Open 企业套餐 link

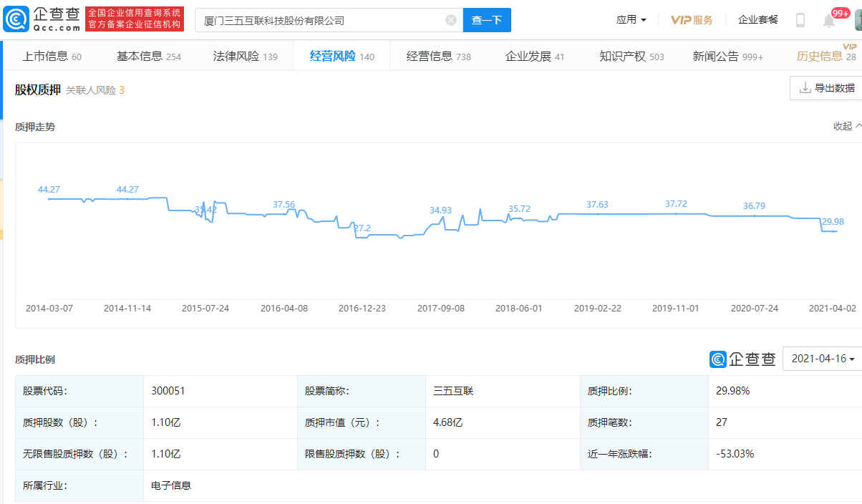758,20
